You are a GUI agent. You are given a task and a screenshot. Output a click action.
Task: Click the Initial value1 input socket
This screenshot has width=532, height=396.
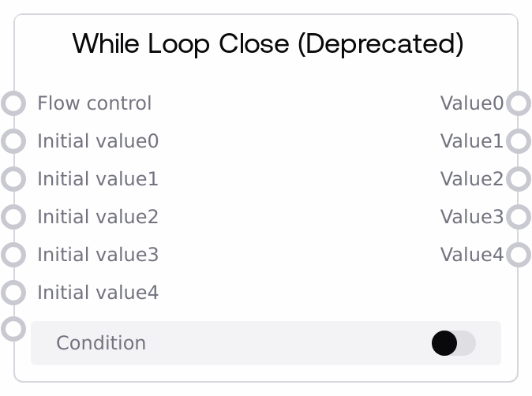coord(13,179)
